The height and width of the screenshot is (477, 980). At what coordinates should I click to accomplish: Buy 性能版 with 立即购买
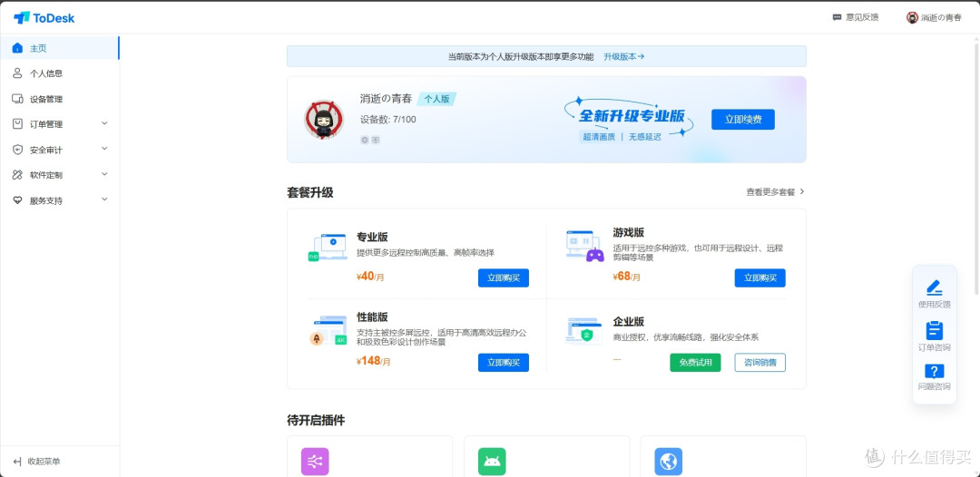pyautogui.click(x=503, y=362)
